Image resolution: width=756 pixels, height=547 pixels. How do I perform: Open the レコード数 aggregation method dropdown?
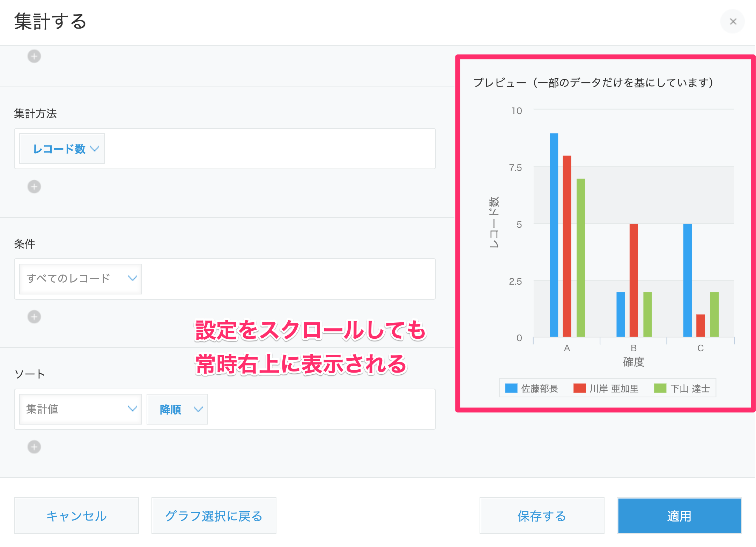coord(61,149)
